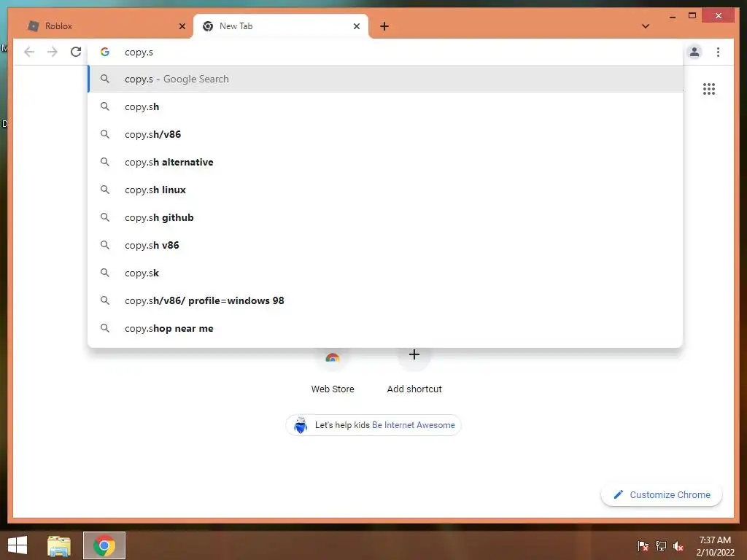This screenshot has width=747, height=560.
Task: Reload the page with the refresh icon
Action: (76, 52)
